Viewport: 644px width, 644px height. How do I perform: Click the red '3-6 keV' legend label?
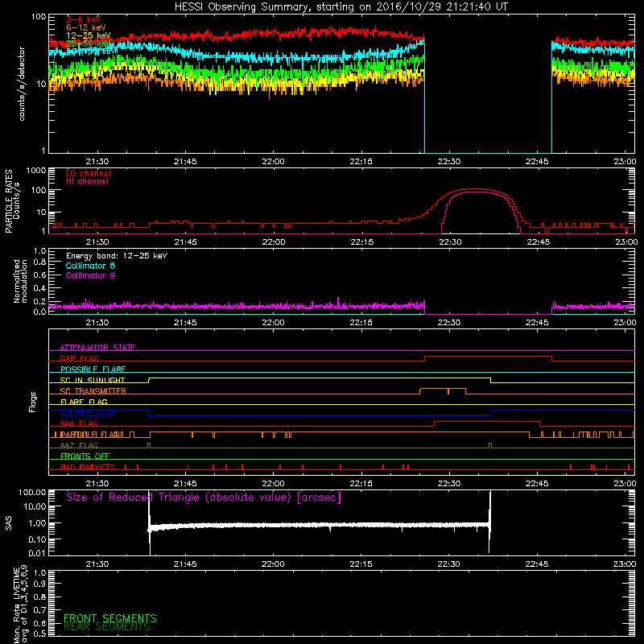[x=84, y=19]
